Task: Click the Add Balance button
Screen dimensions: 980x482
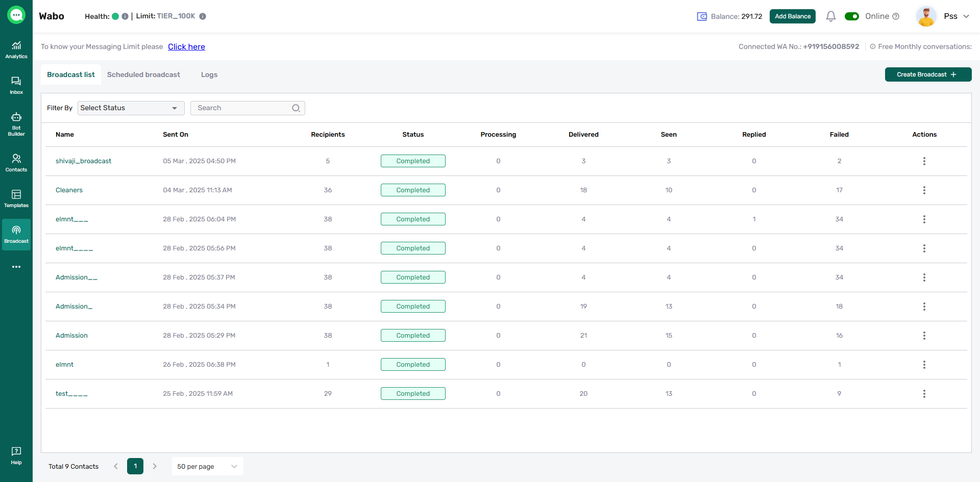Action: coord(792,16)
